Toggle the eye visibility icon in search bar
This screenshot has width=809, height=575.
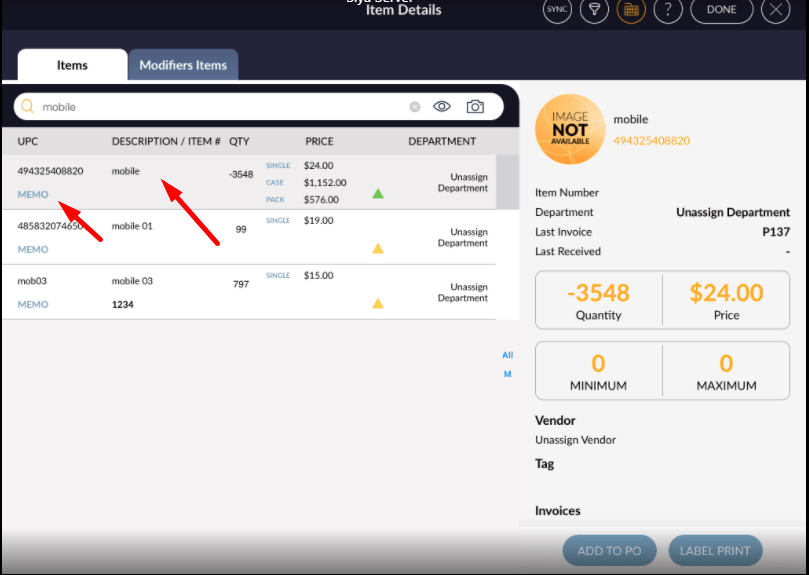(x=442, y=107)
